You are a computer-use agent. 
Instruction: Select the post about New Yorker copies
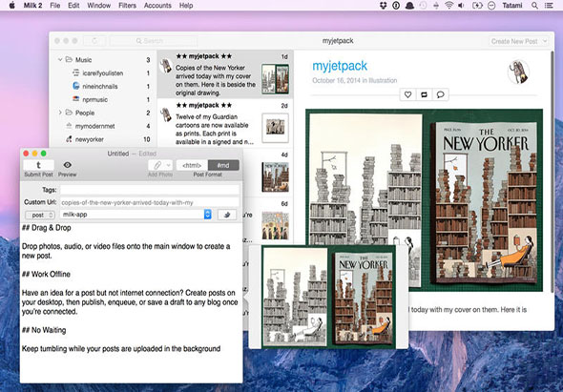pyautogui.click(x=225, y=74)
